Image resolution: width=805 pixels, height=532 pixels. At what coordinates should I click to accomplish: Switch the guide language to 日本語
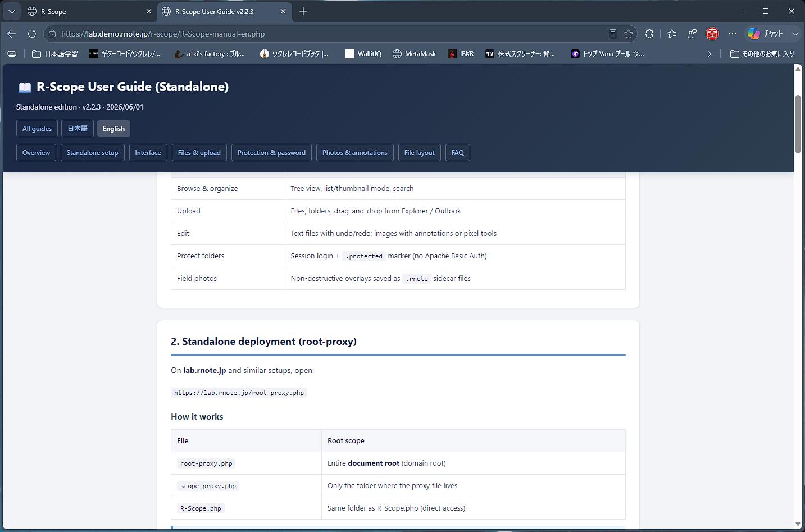click(x=78, y=129)
